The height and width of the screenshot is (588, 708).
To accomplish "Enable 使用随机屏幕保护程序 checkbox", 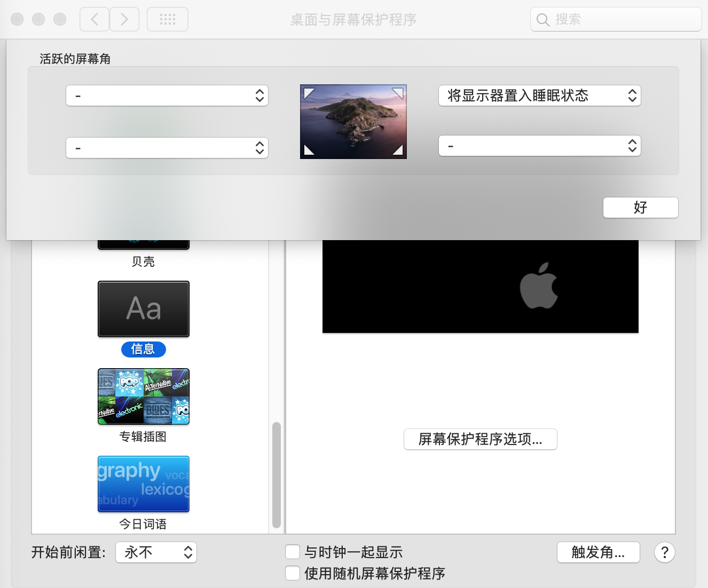I will click(293, 573).
